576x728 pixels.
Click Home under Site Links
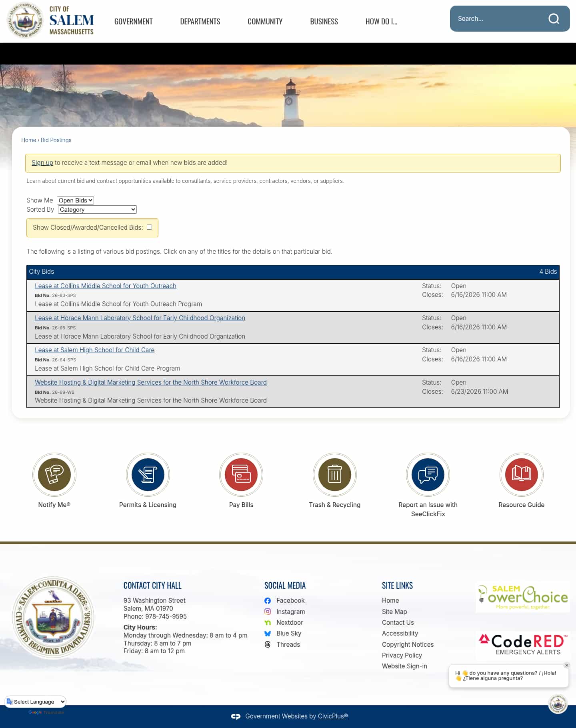(390, 601)
